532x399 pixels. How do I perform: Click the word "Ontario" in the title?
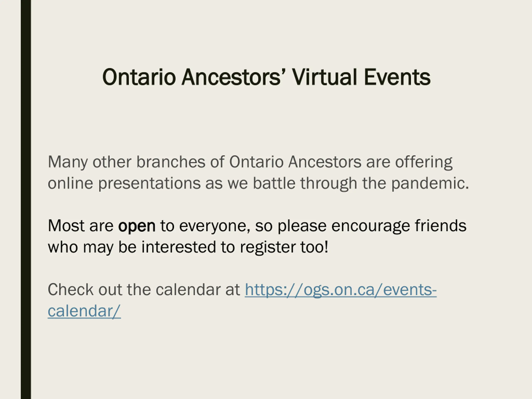139,77
